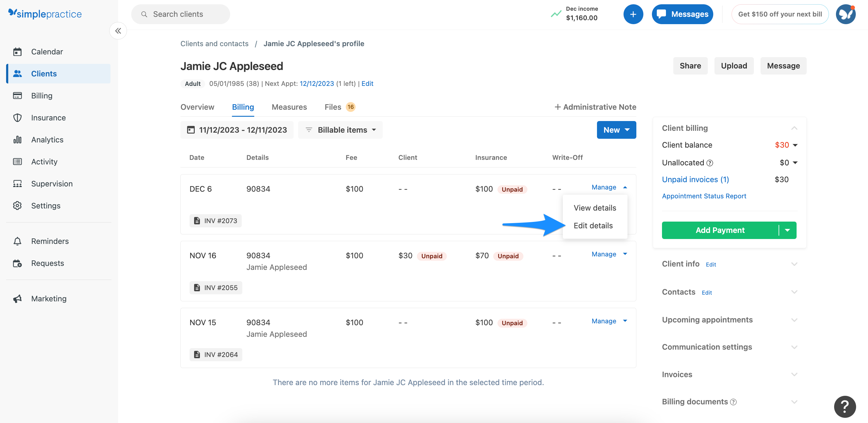Click the Message button

[x=783, y=66]
